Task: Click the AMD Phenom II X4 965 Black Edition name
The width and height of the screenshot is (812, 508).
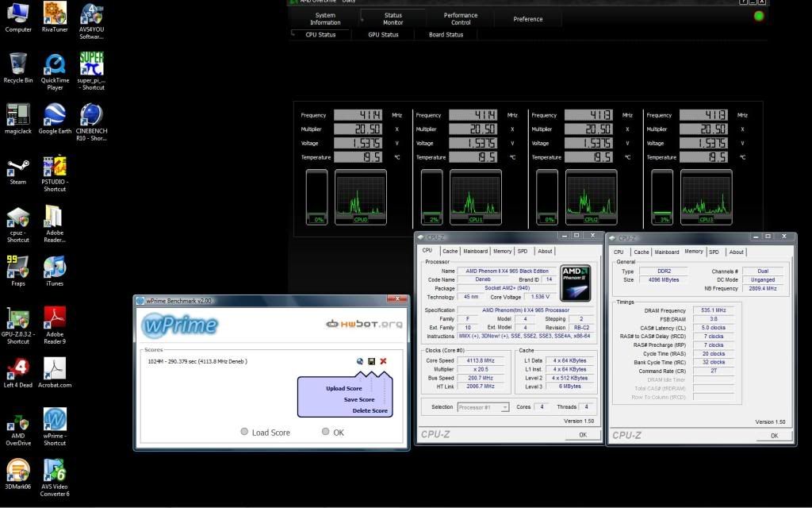Action: 507,271
